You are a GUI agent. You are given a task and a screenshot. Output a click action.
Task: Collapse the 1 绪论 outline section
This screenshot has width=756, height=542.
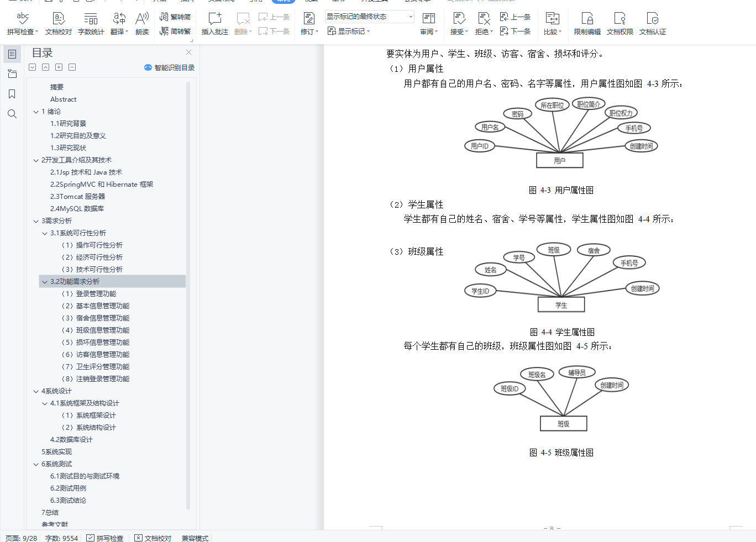click(36, 112)
